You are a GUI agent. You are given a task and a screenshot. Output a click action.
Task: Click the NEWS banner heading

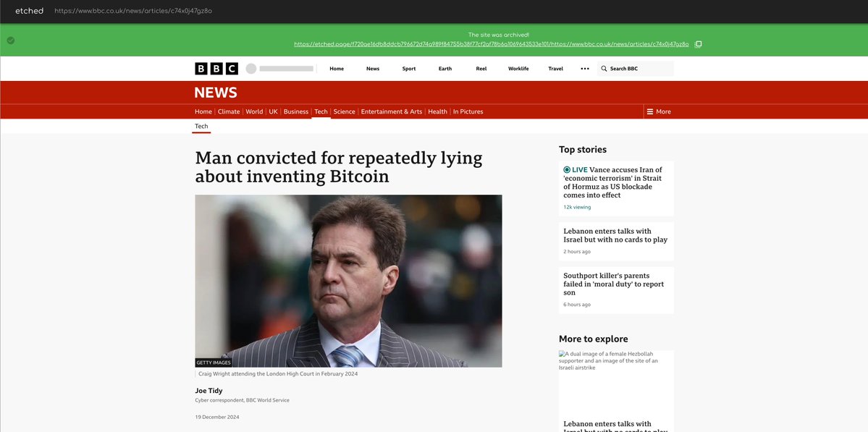215,93
